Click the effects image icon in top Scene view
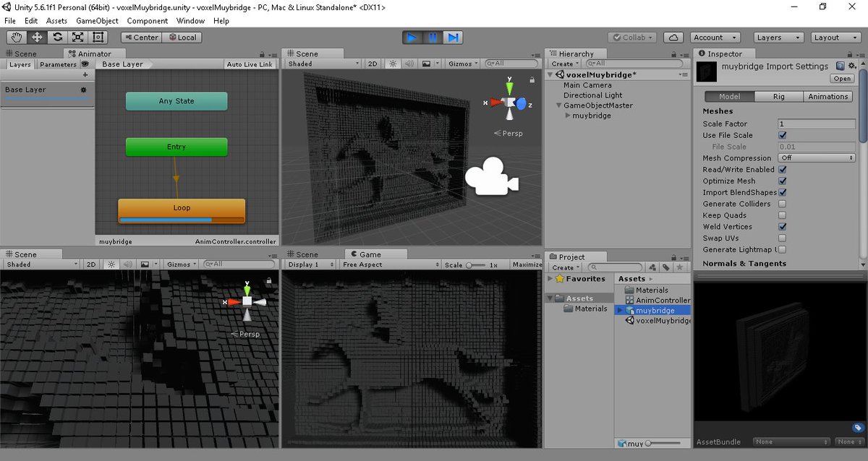 (427, 64)
